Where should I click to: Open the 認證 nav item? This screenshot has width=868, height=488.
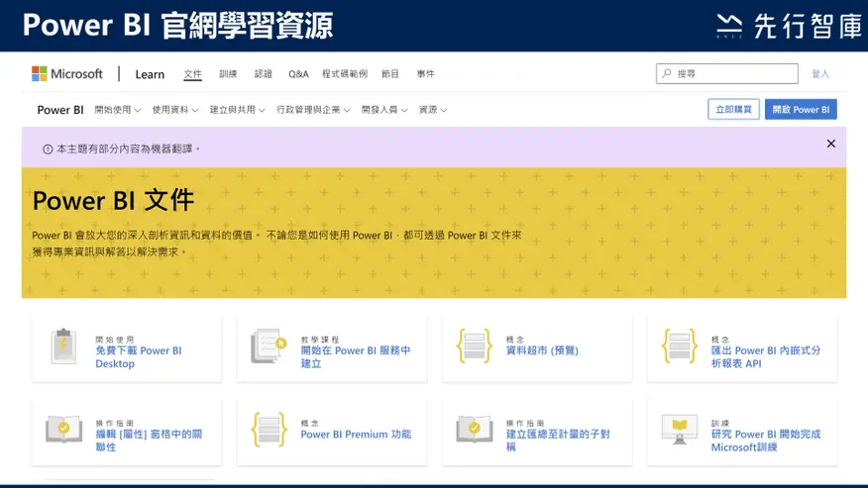tap(263, 73)
